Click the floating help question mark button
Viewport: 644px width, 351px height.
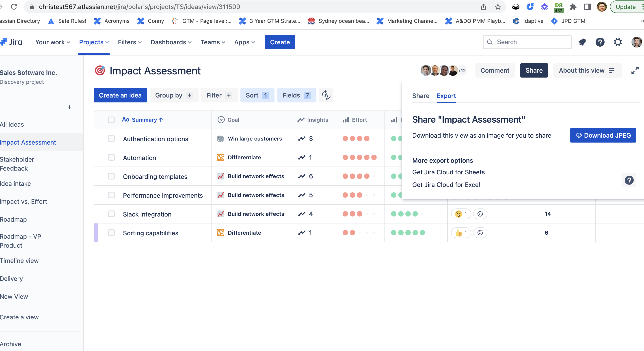(x=629, y=180)
